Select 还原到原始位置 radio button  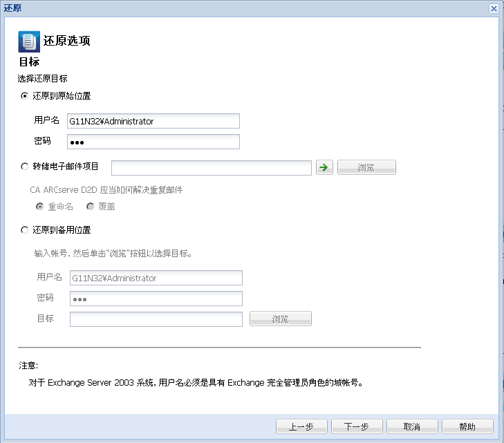[x=25, y=96]
